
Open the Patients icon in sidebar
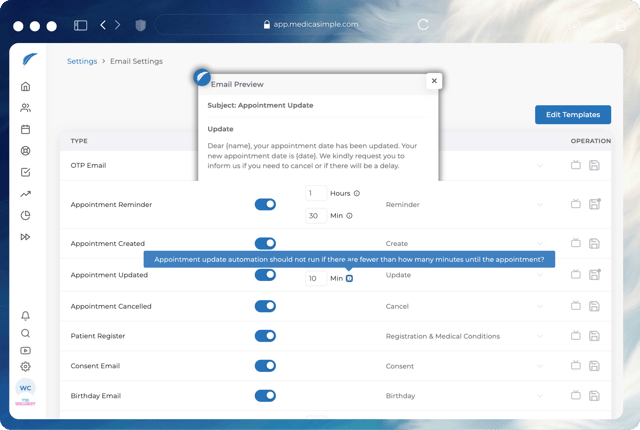[x=25, y=108]
